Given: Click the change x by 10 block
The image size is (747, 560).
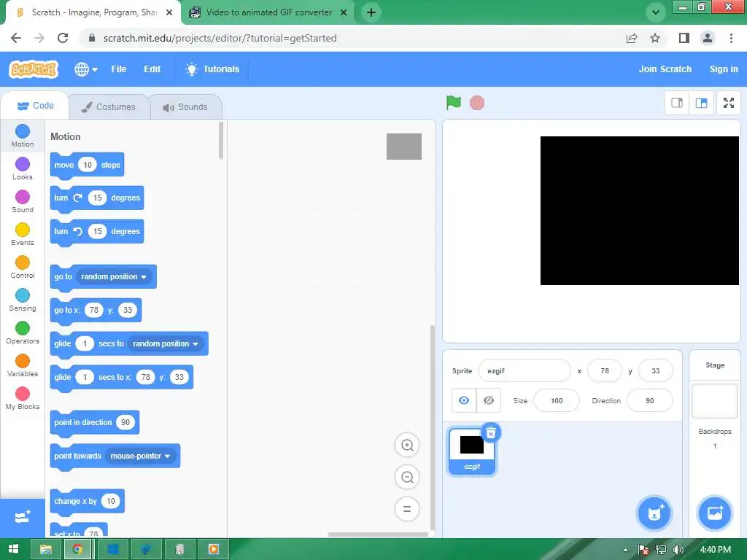Looking at the screenshot, I should pyautogui.click(x=88, y=501).
